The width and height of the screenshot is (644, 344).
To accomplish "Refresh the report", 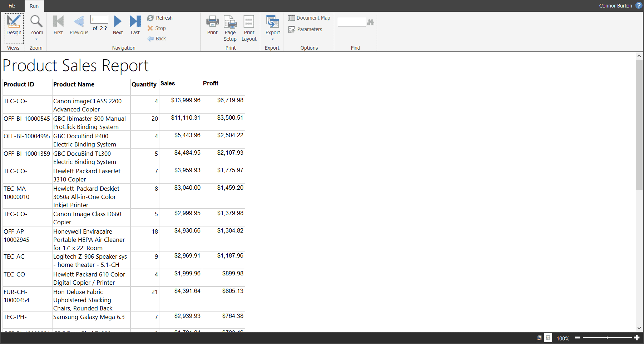I will [160, 18].
